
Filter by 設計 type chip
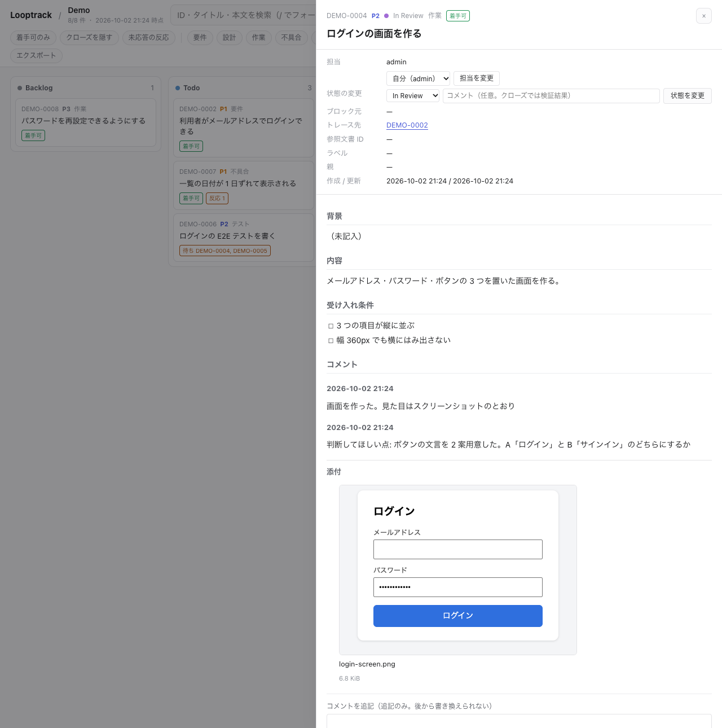(x=230, y=38)
